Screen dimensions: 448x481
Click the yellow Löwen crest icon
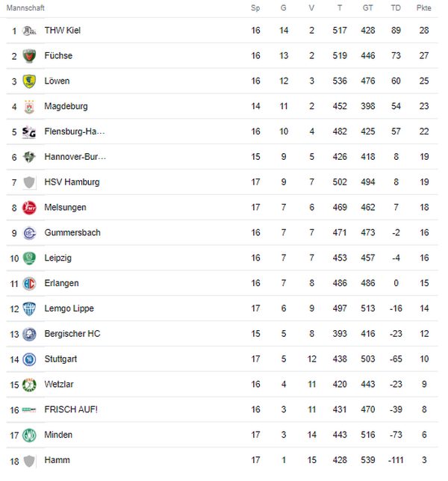point(29,81)
